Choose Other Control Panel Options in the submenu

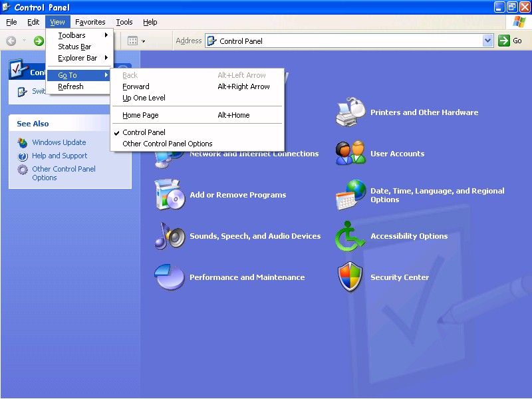tap(168, 144)
